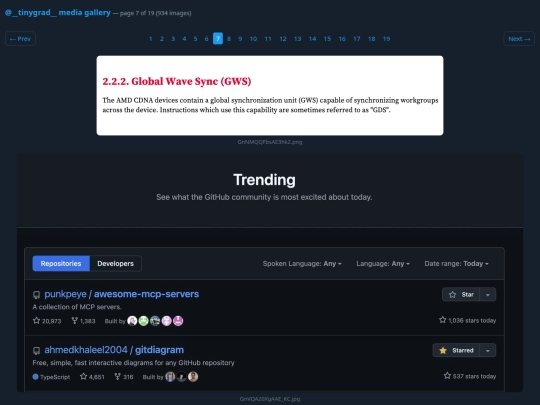The height and width of the screenshot is (405, 540).
Task: Click the fork icon showing 1,383
Action: 74,321
